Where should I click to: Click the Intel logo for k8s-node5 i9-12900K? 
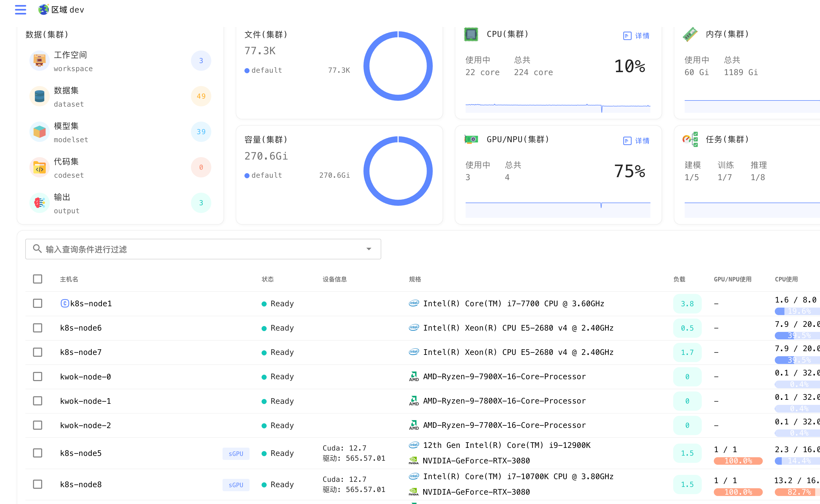[414, 445]
